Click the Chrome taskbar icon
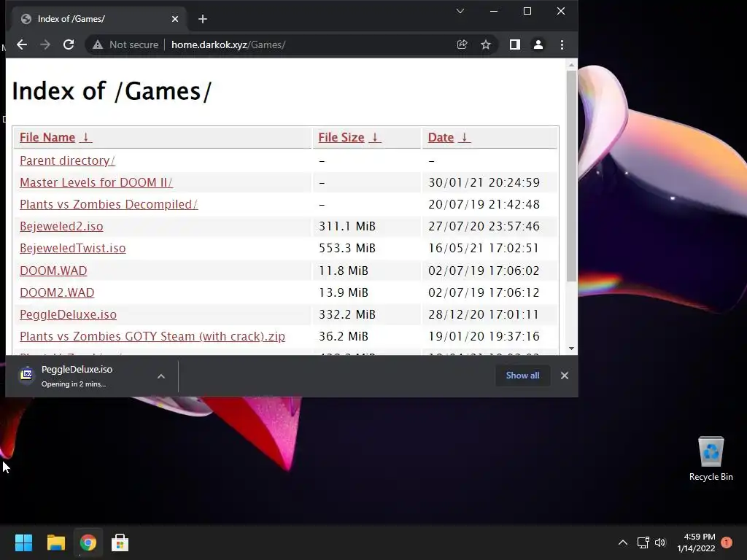Screen dimensions: 747x560 [88, 542]
